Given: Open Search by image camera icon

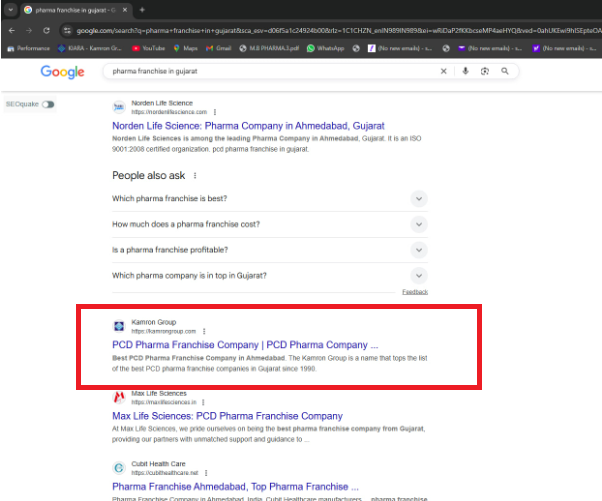Looking at the screenshot, I should 485,71.
